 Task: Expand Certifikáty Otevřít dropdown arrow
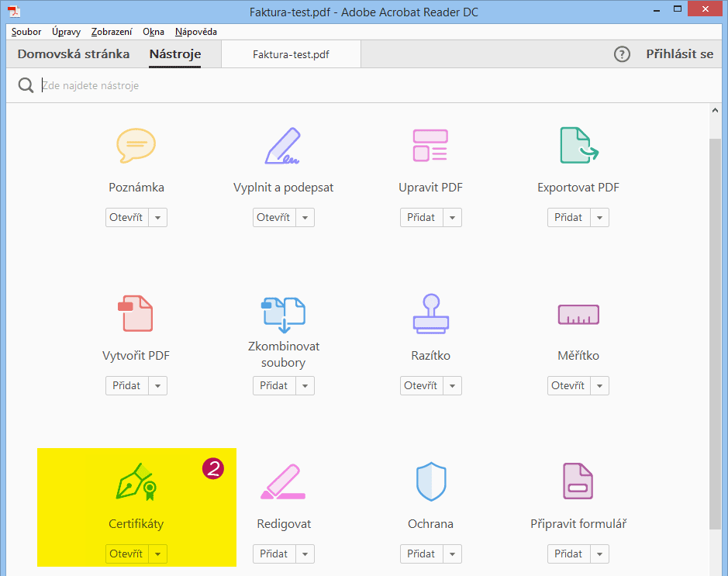pyautogui.click(x=158, y=554)
